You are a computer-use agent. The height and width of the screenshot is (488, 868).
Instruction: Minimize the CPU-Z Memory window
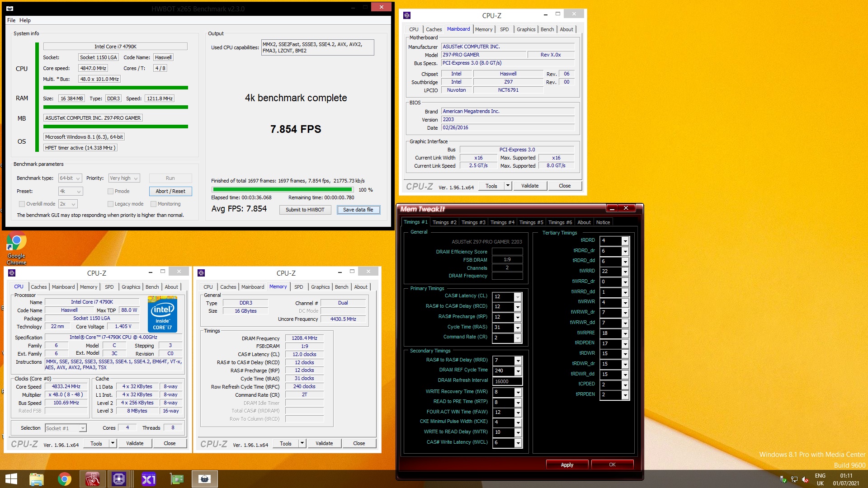340,272
